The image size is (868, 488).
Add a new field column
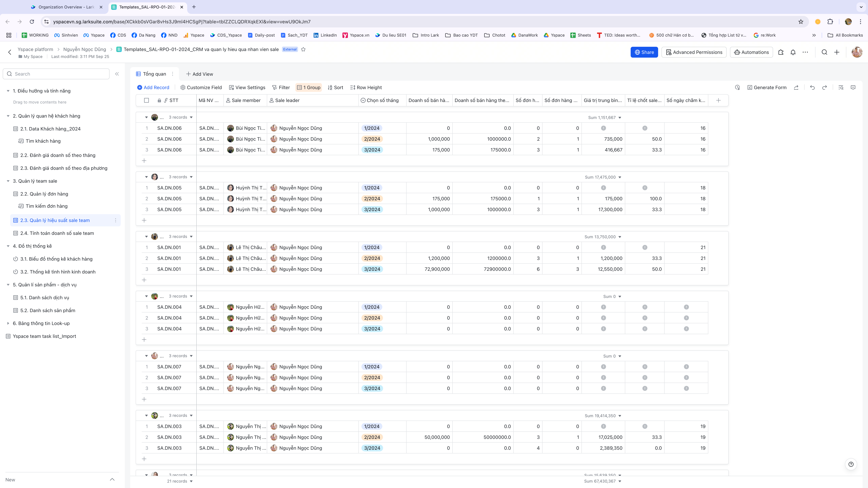(718, 100)
